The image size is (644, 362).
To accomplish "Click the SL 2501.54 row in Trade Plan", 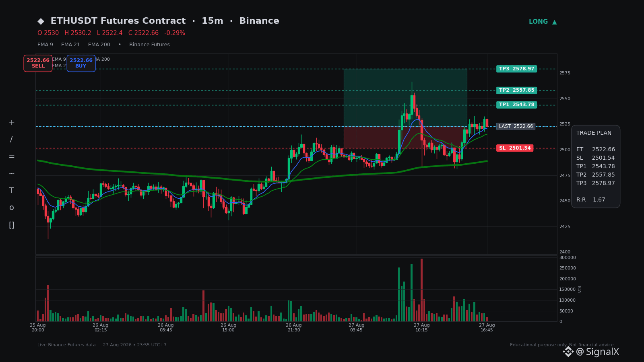I will tap(596, 158).
